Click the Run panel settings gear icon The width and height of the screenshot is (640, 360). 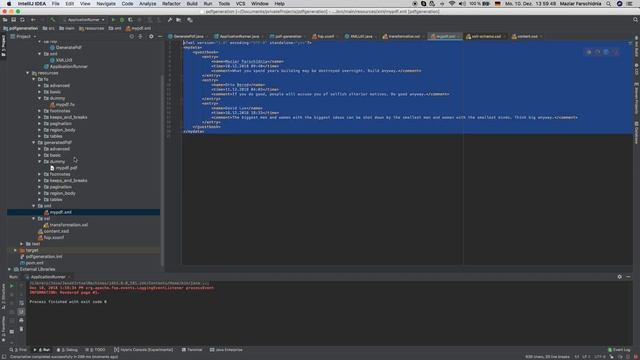620,277
